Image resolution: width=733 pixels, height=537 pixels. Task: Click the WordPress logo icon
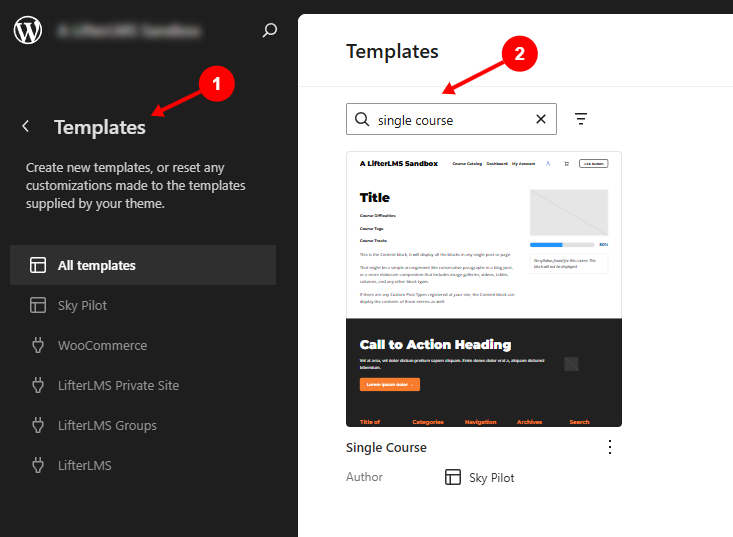[28, 30]
